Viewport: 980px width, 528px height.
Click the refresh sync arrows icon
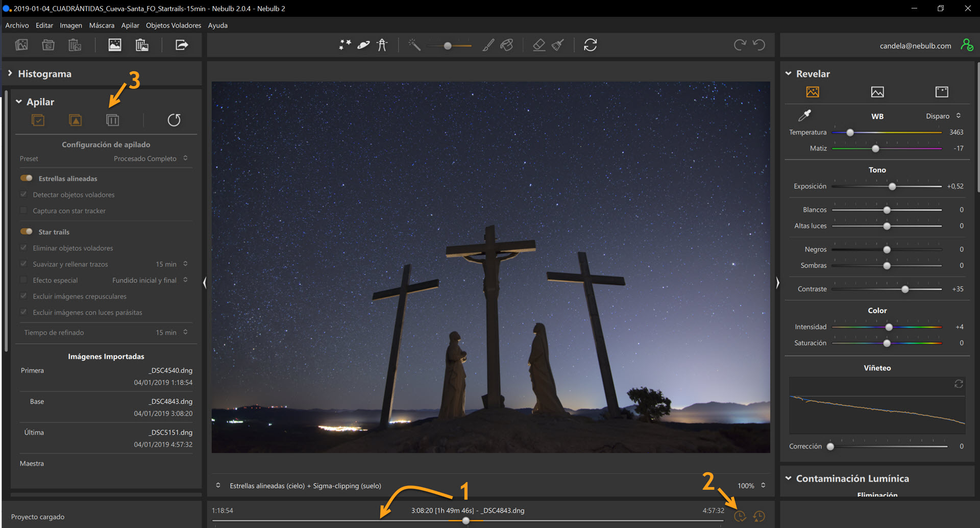(590, 45)
